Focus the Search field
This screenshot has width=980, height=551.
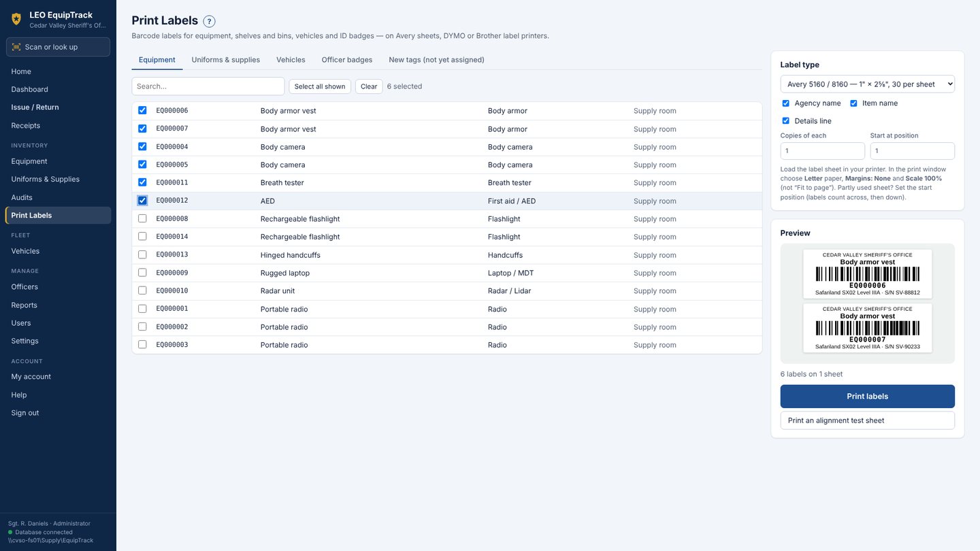coord(208,86)
